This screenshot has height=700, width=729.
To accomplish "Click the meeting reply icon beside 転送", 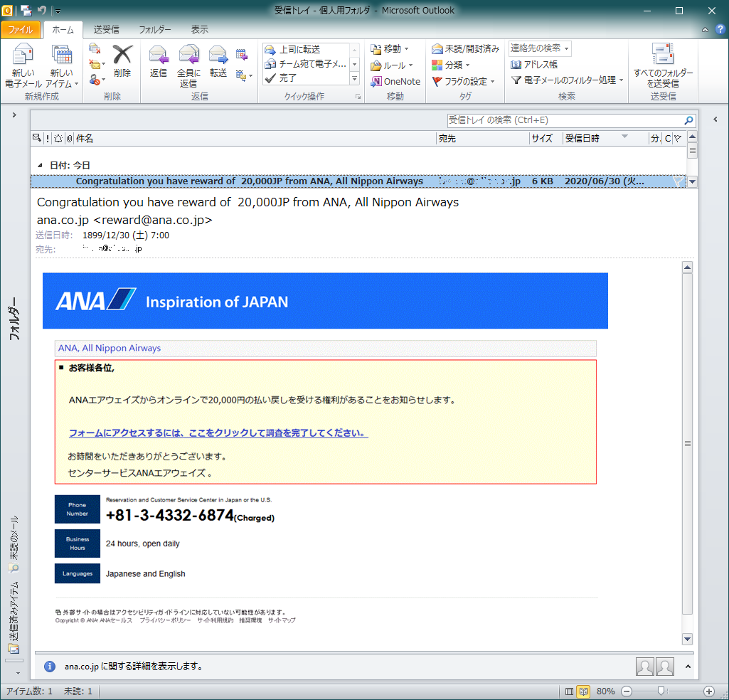I will point(241,54).
